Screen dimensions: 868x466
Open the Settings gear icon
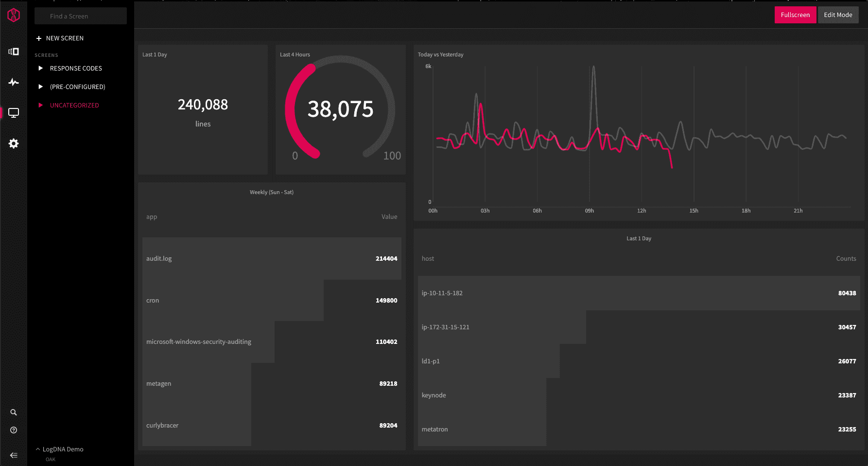14,143
